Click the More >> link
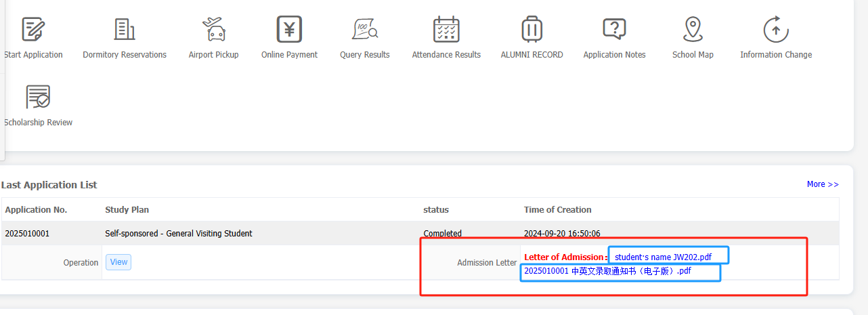This screenshot has width=868, height=315. [x=822, y=184]
